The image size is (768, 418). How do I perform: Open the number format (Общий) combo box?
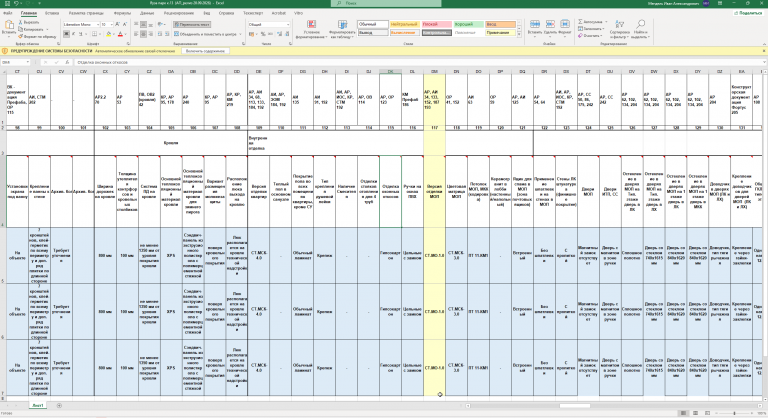[x=269, y=24]
